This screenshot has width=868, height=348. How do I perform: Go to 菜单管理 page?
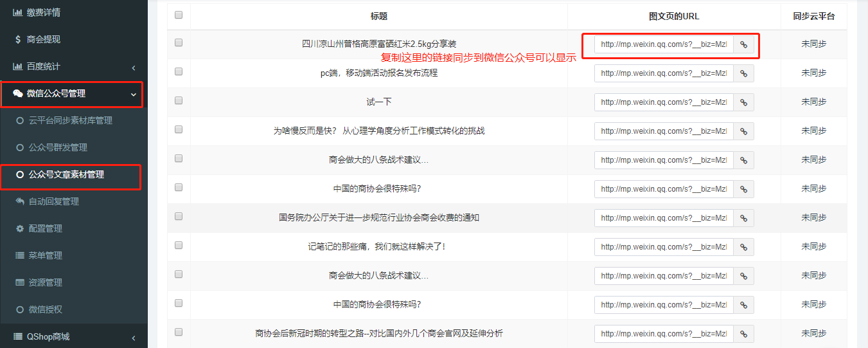click(x=45, y=256)
